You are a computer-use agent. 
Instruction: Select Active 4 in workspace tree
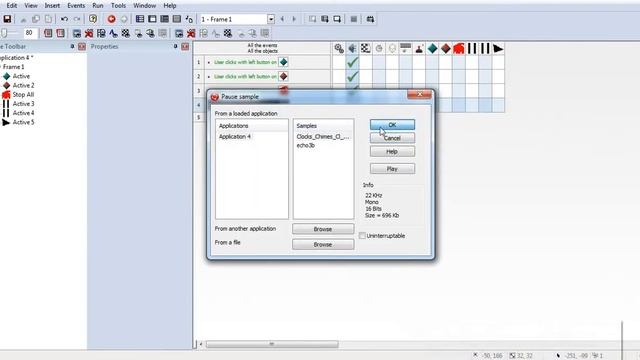[23, 113]
